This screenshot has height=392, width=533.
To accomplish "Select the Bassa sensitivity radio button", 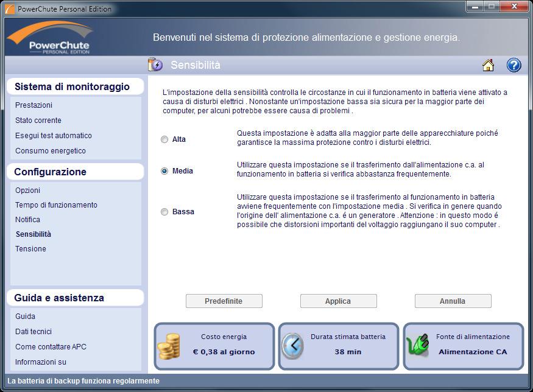I will coord(163,211).
